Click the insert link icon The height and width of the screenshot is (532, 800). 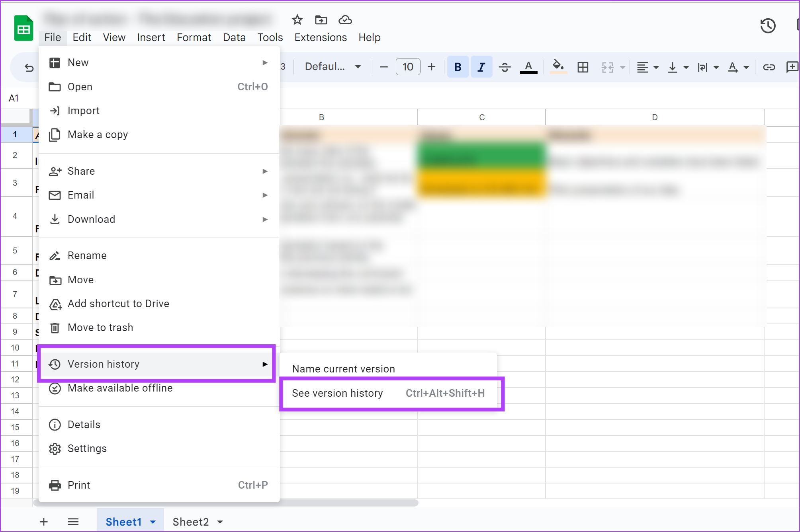[x=769, y=67]
